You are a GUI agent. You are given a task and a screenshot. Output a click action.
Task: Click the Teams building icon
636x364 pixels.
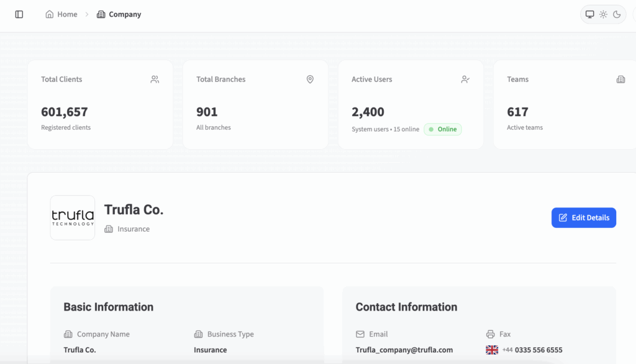coord(620,80)
